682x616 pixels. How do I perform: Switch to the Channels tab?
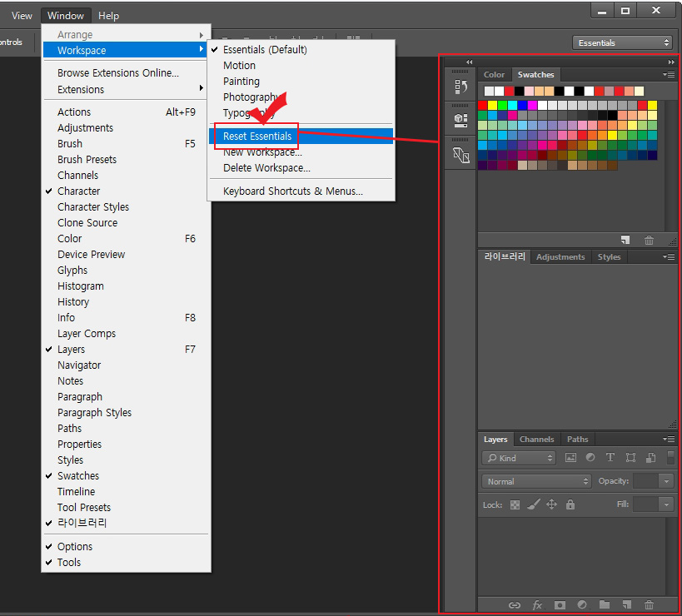click(537, 439)
